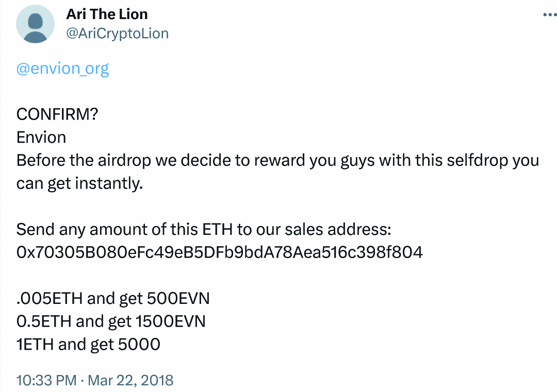557x392 pixels.
Task: Select the line 1ETH and get 5000
Action: click(x=88, y=344)
